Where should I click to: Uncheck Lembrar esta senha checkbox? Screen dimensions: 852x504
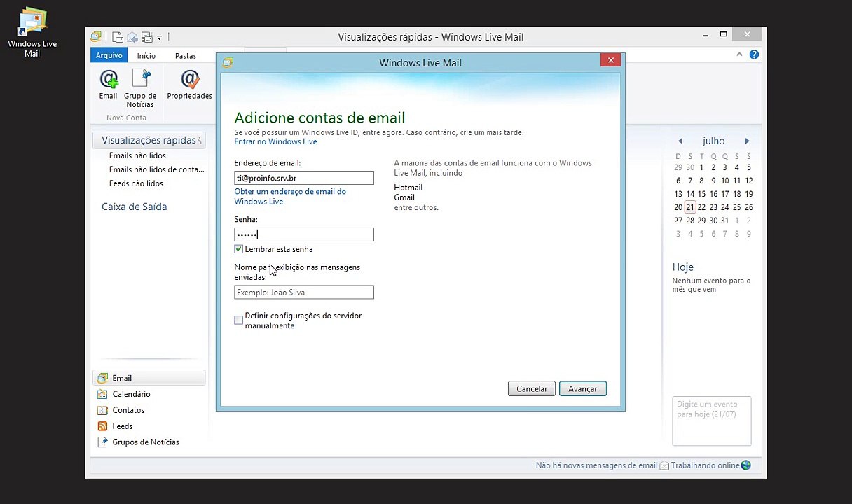(239, 249)
